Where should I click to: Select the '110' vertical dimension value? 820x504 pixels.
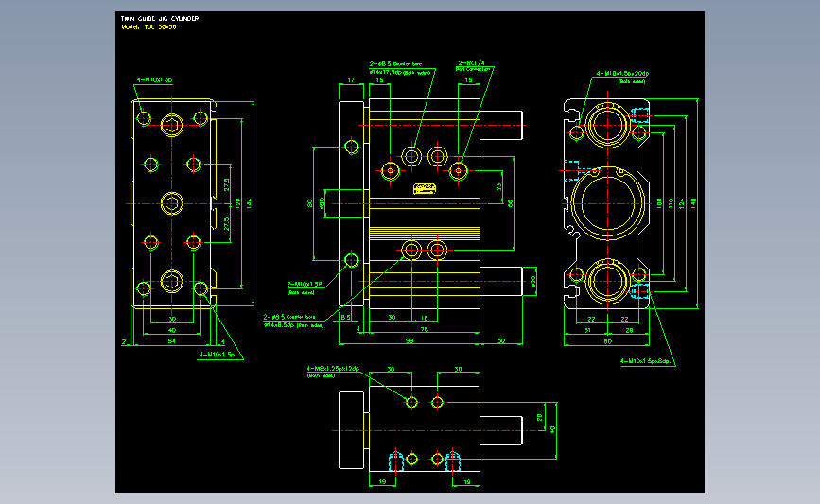coord(671,203)
